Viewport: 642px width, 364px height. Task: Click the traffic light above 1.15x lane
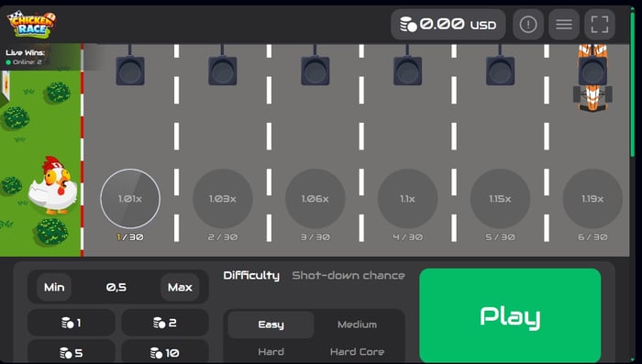[x=501, y=71]
